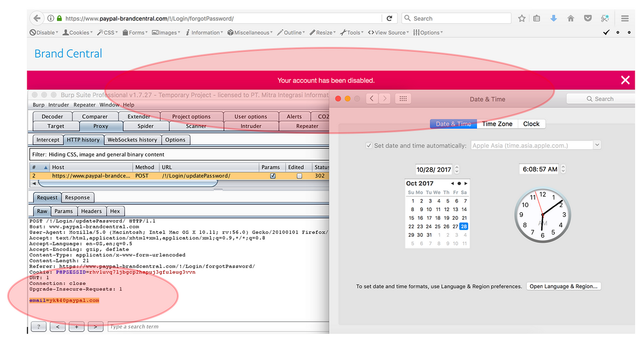Click the Burp history Filter bar
644x350 pixels.
(179, 154)
